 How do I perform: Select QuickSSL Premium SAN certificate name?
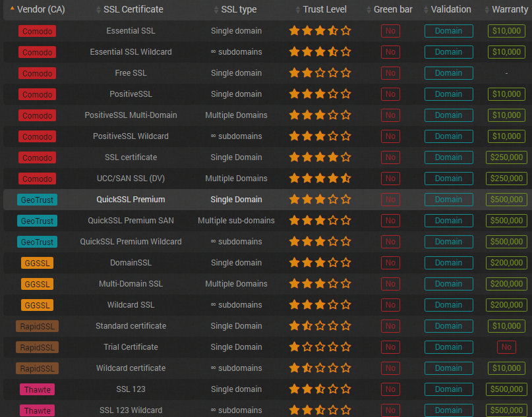point(131,221)
